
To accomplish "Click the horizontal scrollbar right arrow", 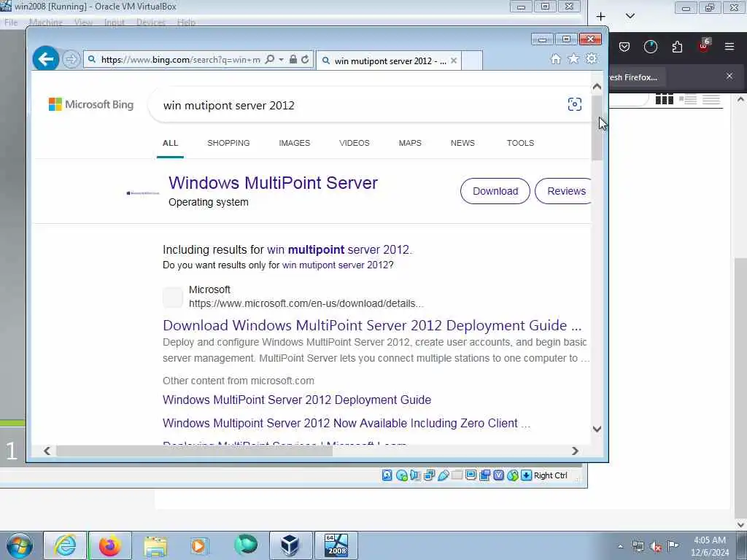I will [x=575, y=451].
